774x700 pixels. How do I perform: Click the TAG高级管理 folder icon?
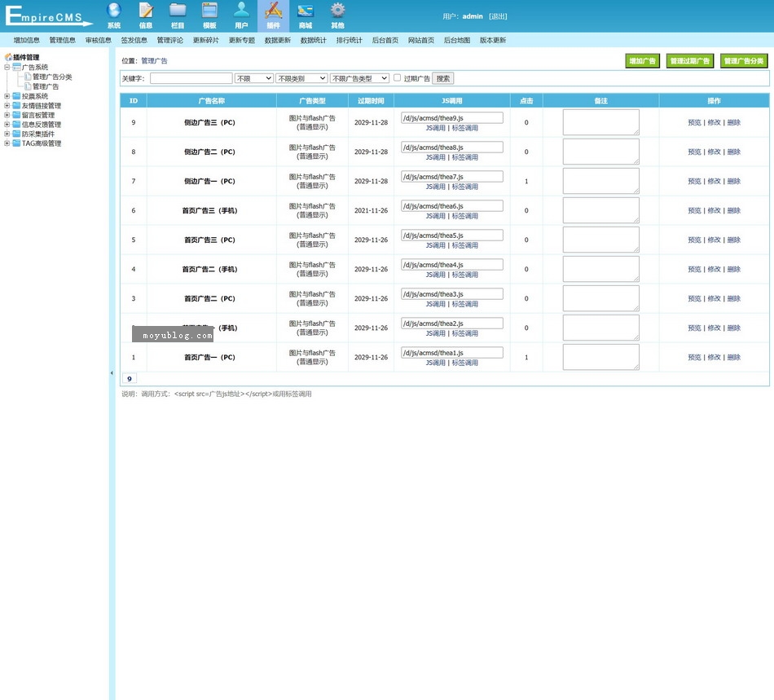17,143
